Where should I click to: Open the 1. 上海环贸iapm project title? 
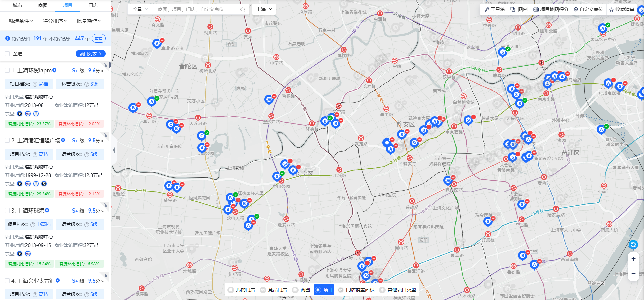(32, 70)
